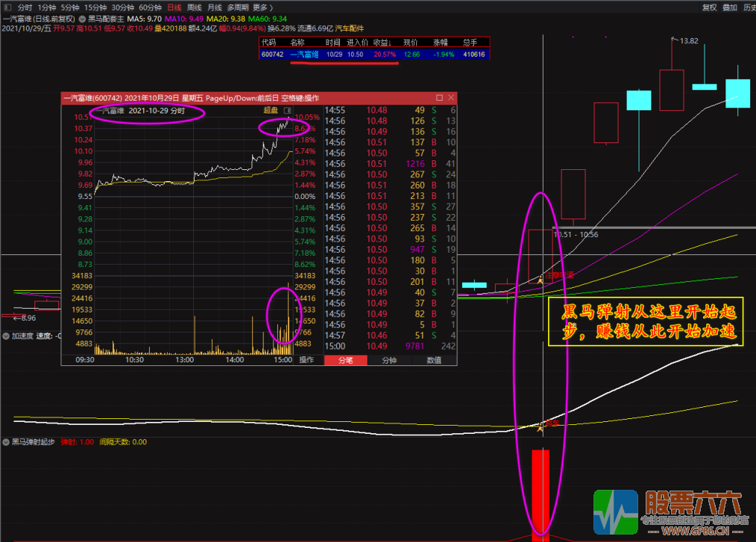
Task: Switch chart period to 分时
Action: tap(25, 7)
